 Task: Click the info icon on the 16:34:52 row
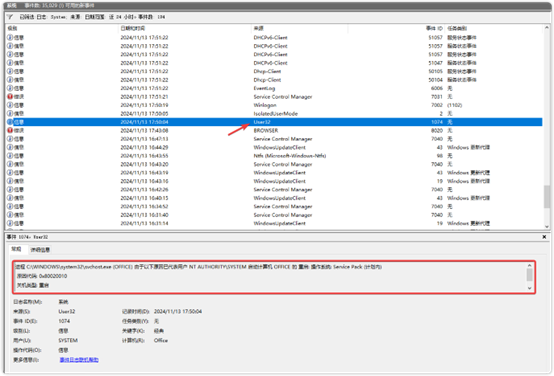10,207
